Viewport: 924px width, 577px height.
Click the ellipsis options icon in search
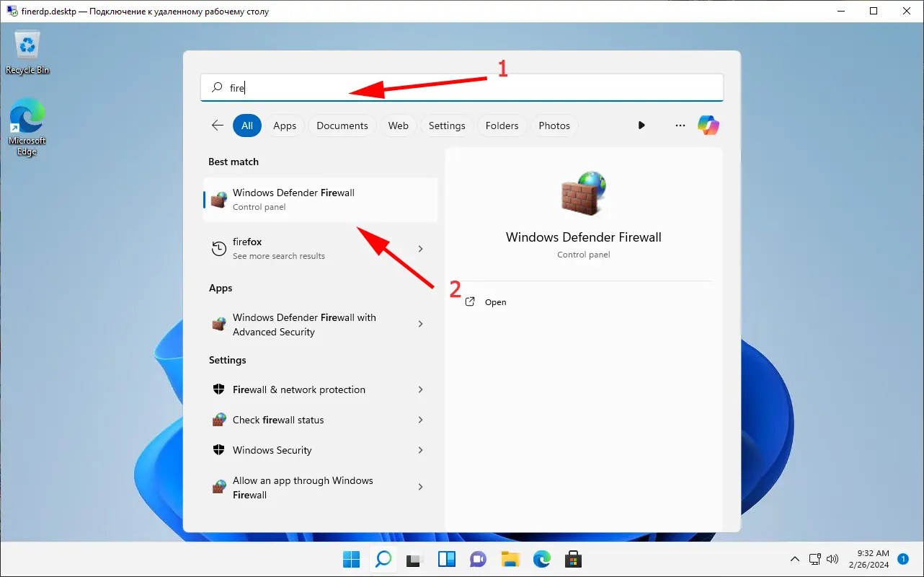680,125
